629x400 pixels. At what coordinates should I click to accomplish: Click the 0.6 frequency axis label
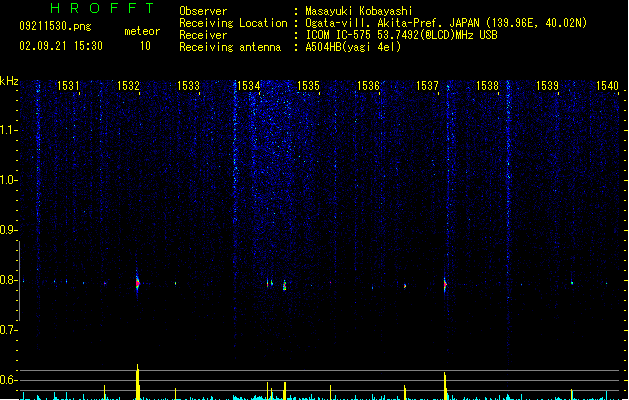[8, 380]
